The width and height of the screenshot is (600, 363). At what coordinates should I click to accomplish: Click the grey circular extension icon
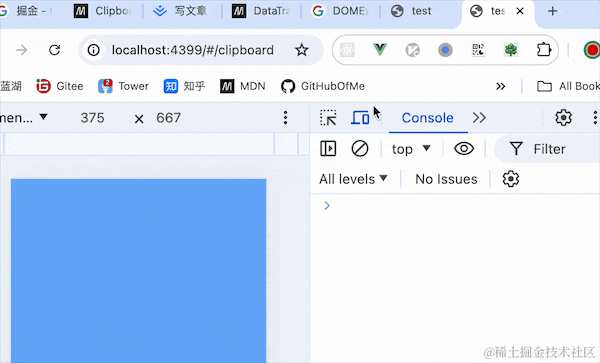tap(412, 50)
